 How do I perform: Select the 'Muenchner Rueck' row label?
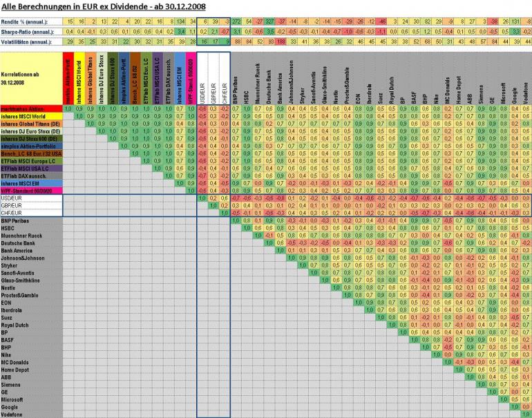32,236
